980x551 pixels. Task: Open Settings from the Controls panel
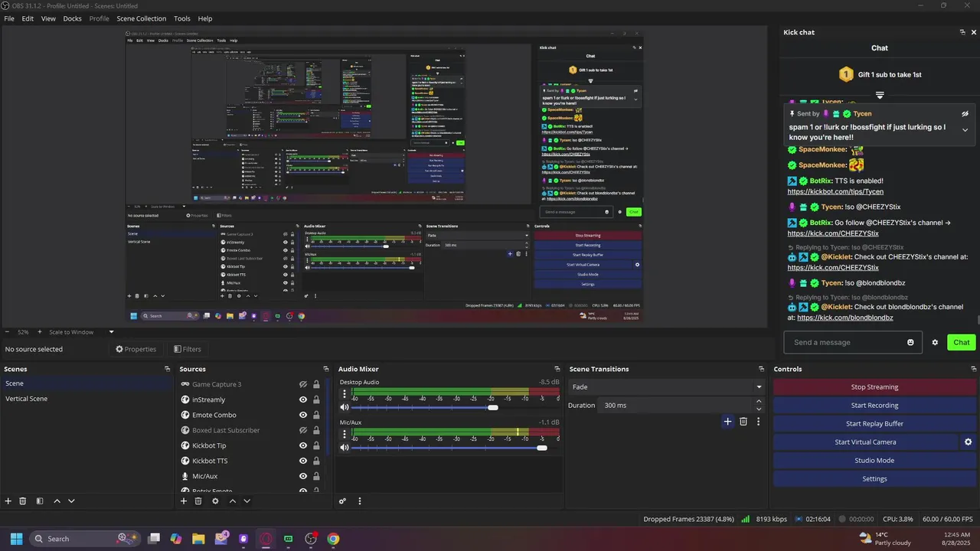874,479
